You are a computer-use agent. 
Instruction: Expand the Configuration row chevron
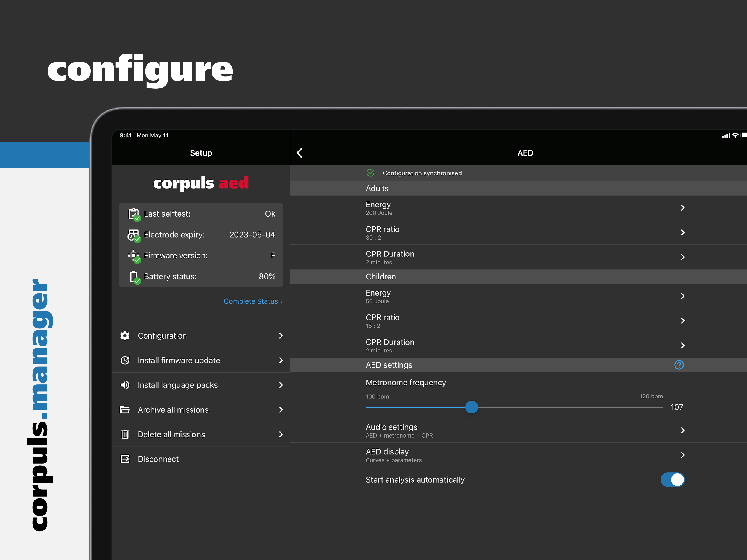click(281, 336)
